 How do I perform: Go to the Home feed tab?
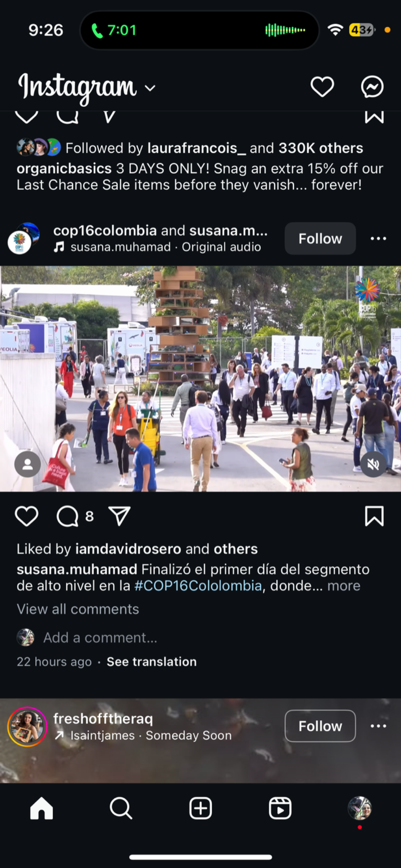tap(42, 808)
